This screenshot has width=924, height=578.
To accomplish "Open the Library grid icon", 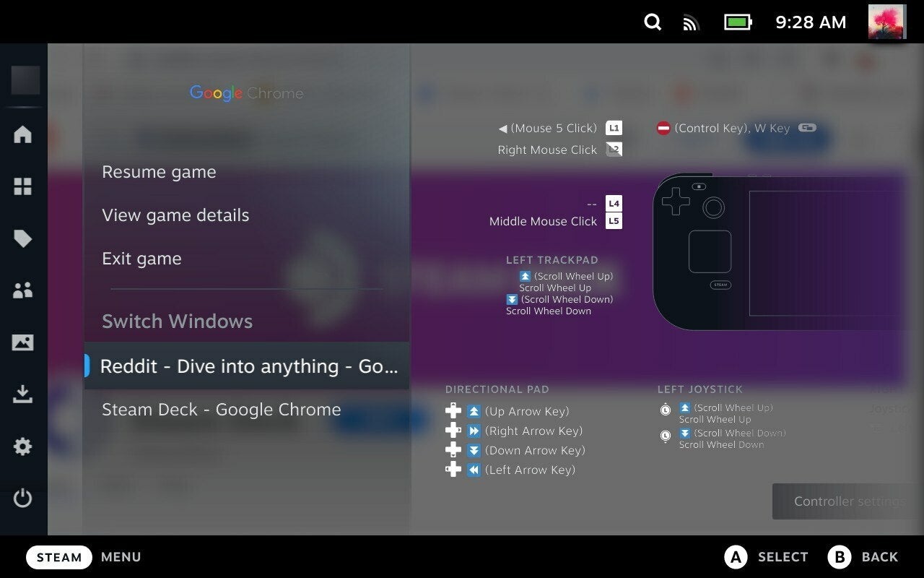I will click(x=23, y=186).
